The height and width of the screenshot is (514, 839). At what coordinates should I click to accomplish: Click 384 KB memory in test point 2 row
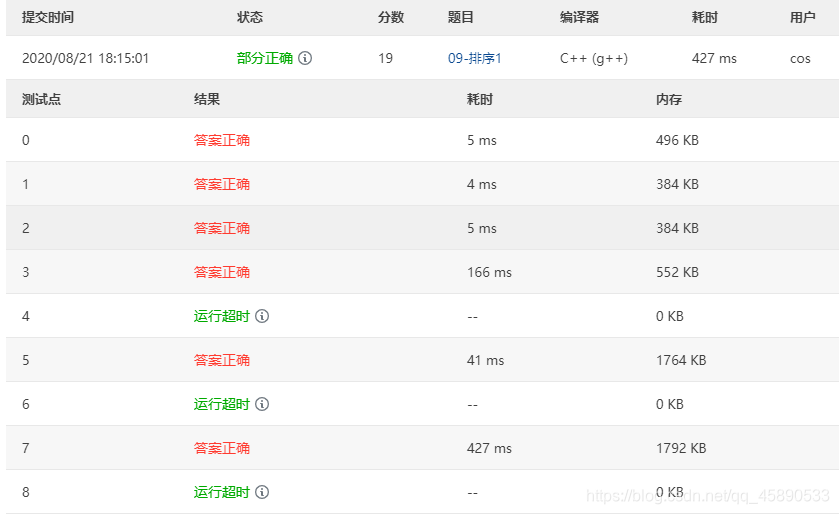coord(677,228)
